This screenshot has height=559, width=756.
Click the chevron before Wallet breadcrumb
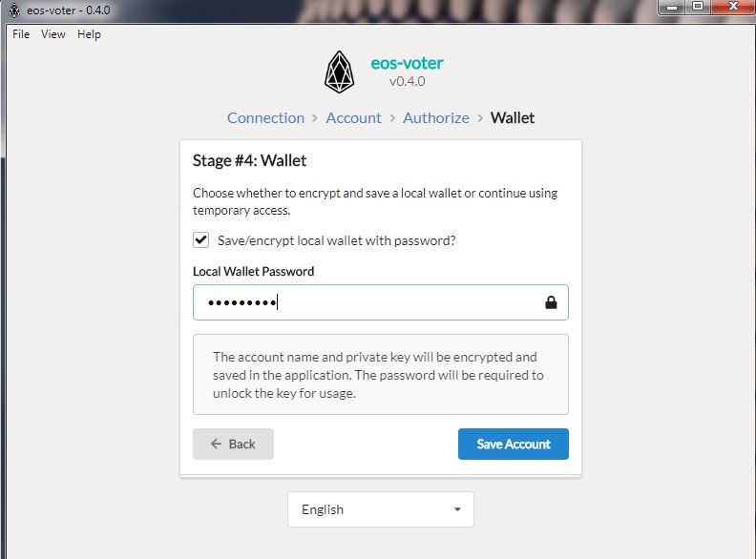480,118
